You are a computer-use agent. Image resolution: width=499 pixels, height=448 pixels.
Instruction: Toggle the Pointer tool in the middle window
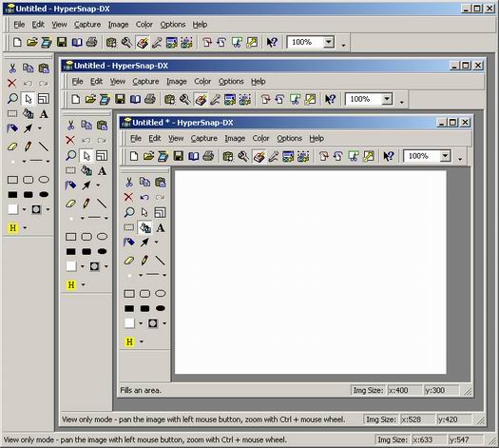(x=86, y=156)
